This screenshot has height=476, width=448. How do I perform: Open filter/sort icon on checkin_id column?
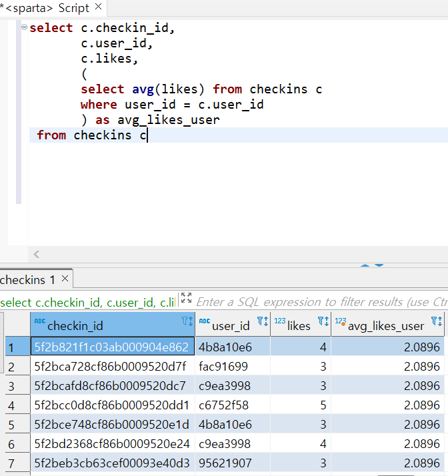pyautogui.click(x=187, y=321)
